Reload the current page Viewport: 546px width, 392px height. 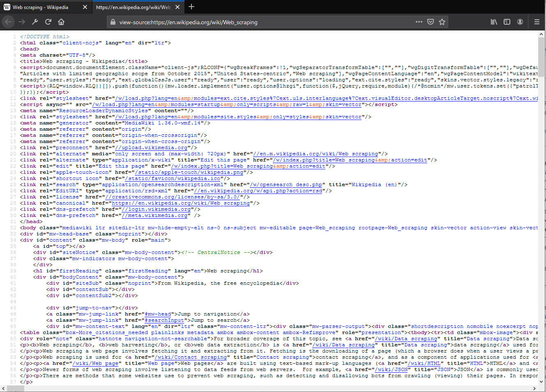click(48, 22)
